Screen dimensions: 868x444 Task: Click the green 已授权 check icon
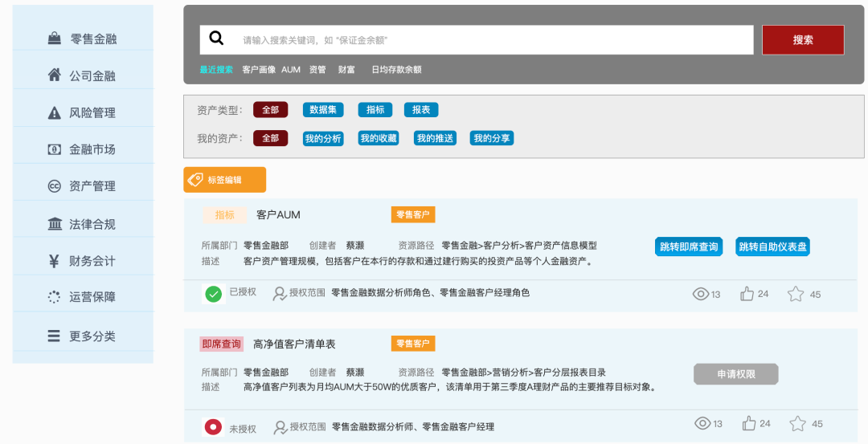(213, 294)
